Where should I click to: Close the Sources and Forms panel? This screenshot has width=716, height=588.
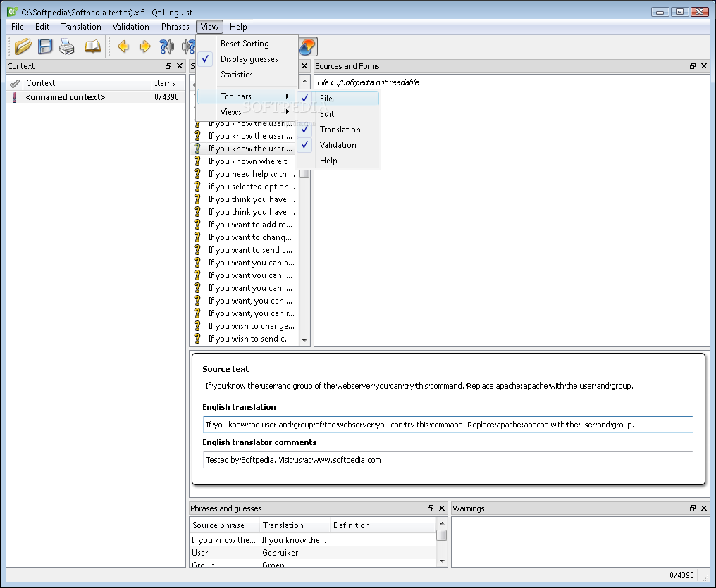[704, 65]
